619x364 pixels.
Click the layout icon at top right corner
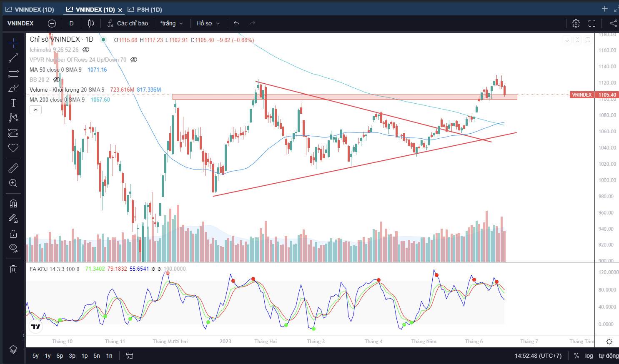point(616,9)
